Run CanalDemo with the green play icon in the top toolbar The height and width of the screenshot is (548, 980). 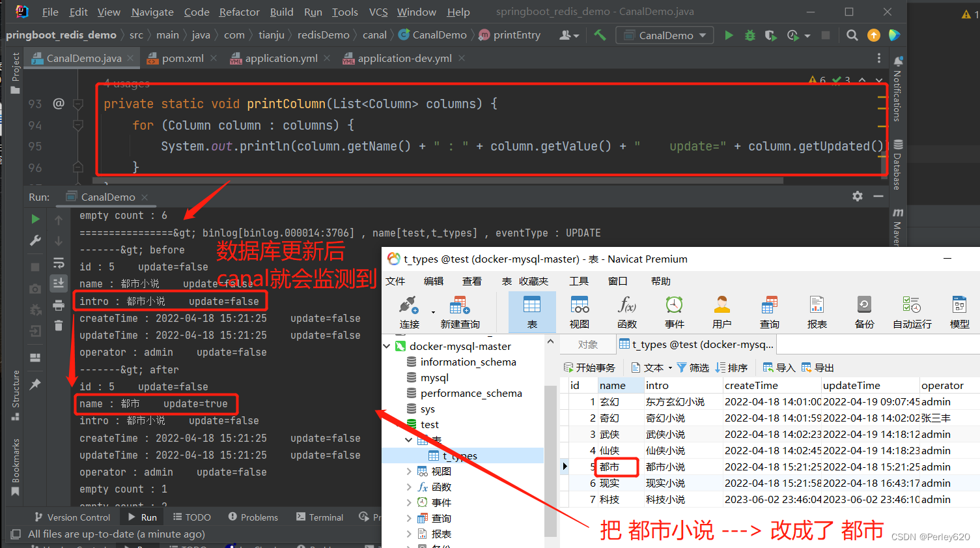tap(729, 35)
